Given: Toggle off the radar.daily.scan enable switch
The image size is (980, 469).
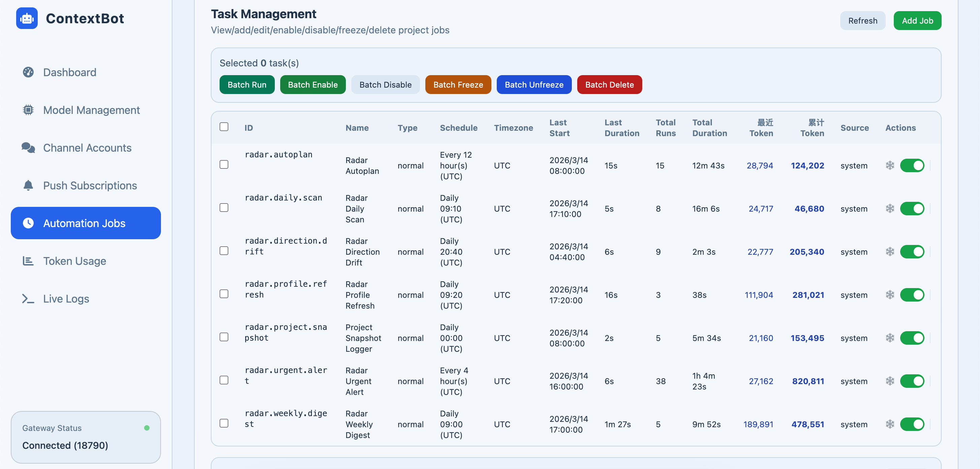Looking at the screenshot, I should pyautogui.click(x=912, y=209).
